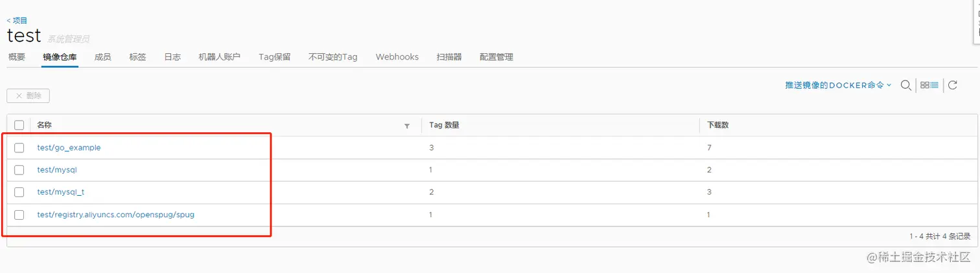Open the 配置管理 tab
This screenshot has height=273, width=980.
(x=496, y=57)
